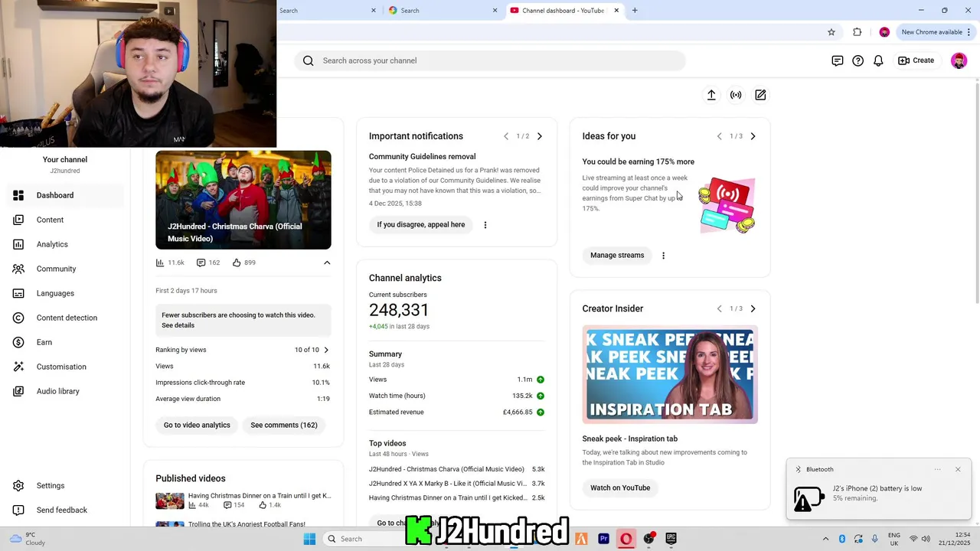Show next Ideas for you card
Screen dimensions: 980x551
coord(753,136)
